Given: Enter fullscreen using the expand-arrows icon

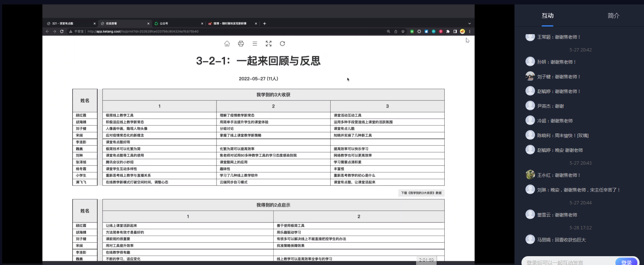Looking at the screenshot, I should tap(269, 44).
